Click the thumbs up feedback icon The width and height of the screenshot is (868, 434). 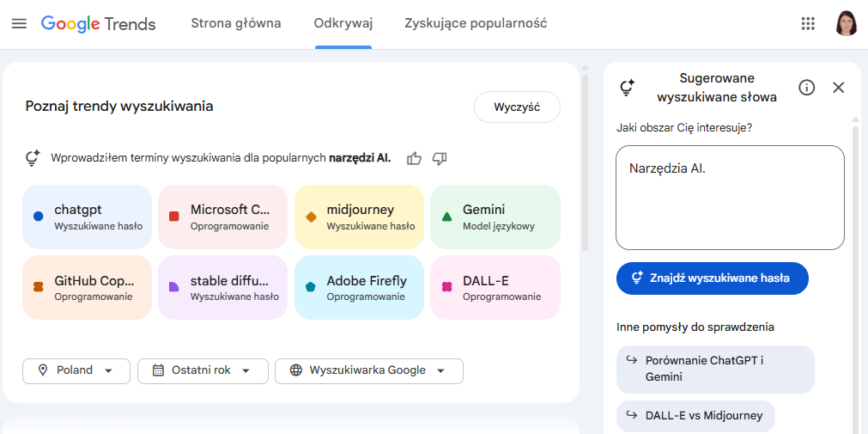tap(415, 158)
